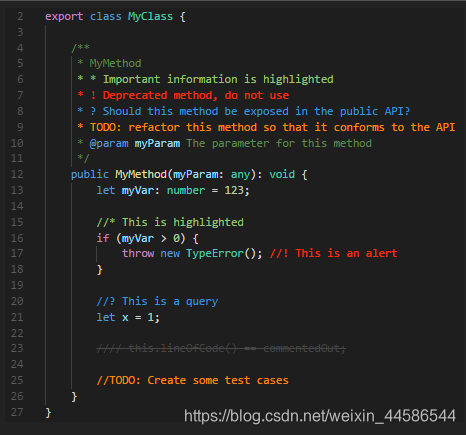Click line number 17 in the gutter

tap(17, 253)
